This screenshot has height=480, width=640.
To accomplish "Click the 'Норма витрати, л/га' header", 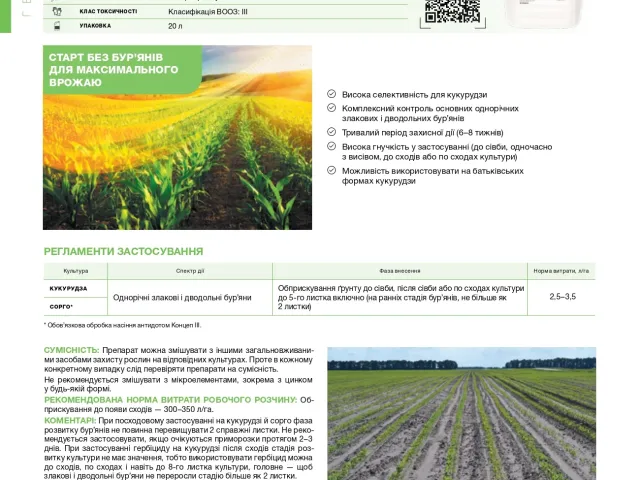I will coord(561,271).
